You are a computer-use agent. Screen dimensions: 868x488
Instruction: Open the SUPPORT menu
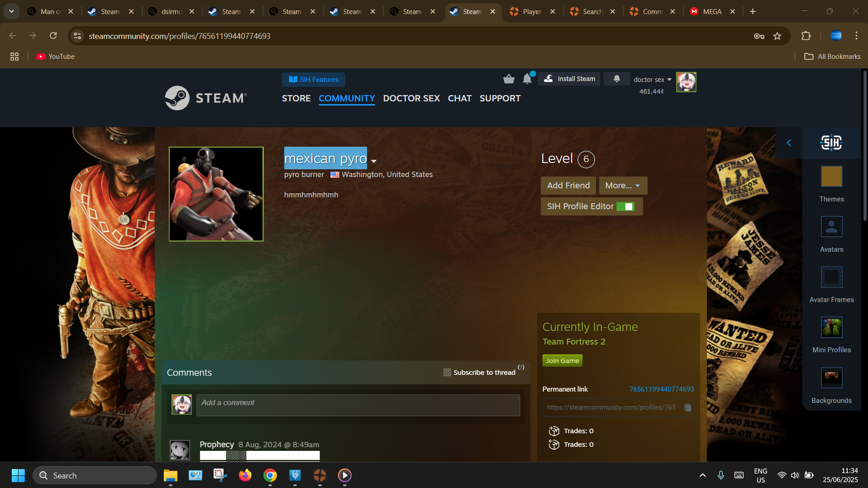pos(500,98)
